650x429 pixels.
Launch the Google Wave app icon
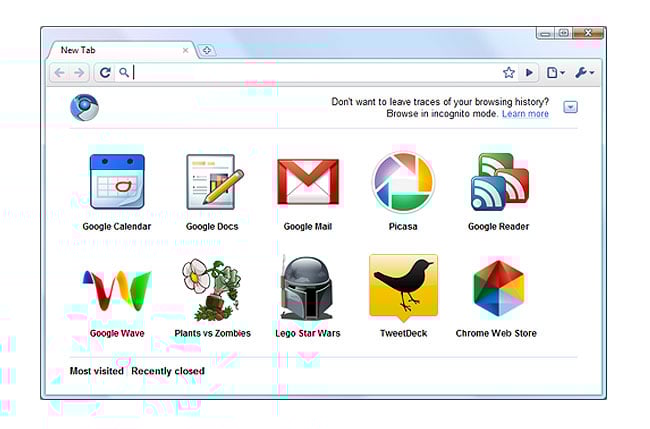(117, 291)
